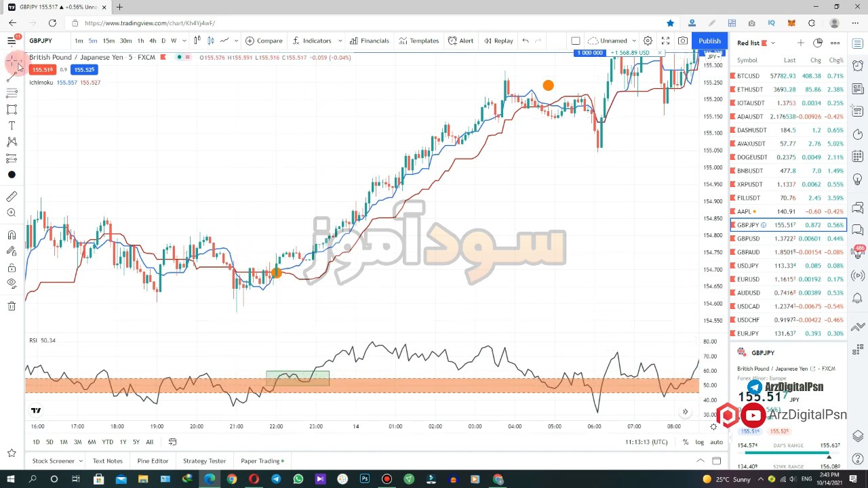Click the undo arrow
This screenshot has height=488, width=868.
(526, 41)
